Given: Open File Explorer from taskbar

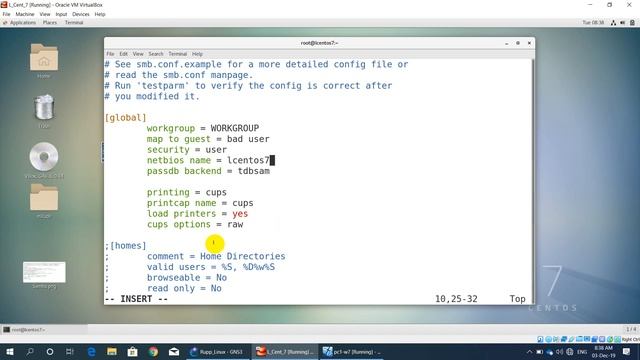Looking at the screenshot, I should tap(112, 351).
